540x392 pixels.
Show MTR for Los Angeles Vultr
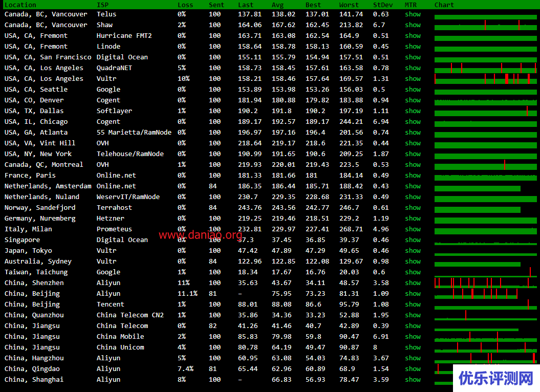(413, 78)
